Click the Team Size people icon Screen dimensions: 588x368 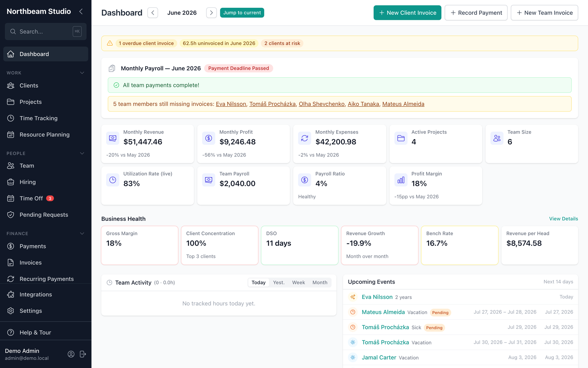497,138
